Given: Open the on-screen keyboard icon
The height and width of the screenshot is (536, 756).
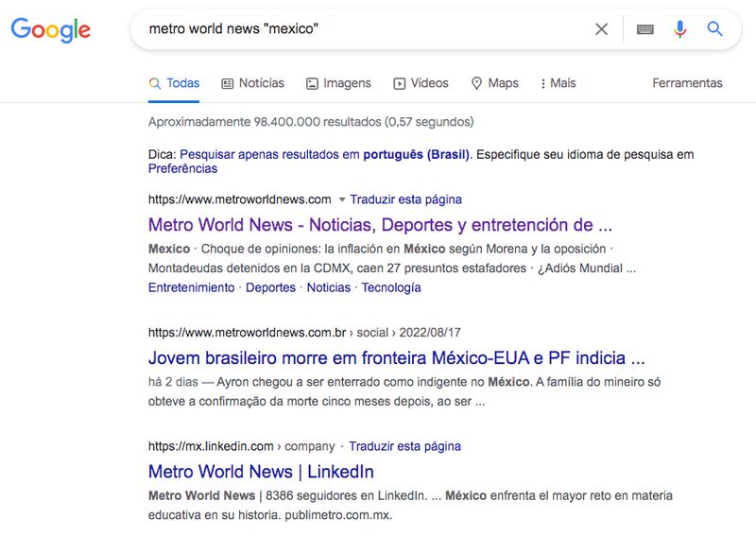Looking at the screenshot, I should tap(645, 29).
